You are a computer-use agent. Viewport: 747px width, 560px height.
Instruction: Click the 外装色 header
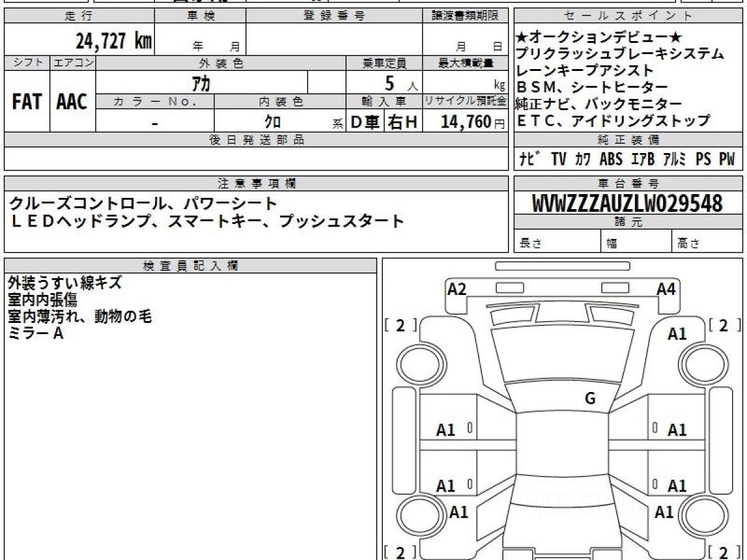pos(221,63)
